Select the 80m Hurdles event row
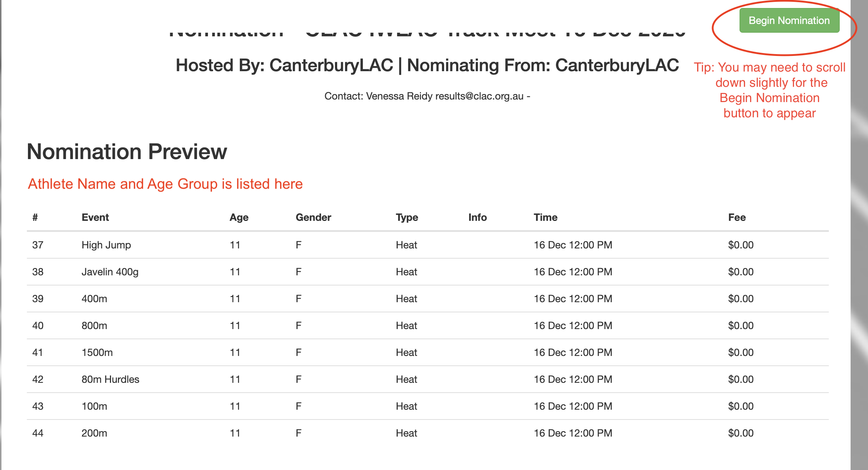 click(427, 379)
